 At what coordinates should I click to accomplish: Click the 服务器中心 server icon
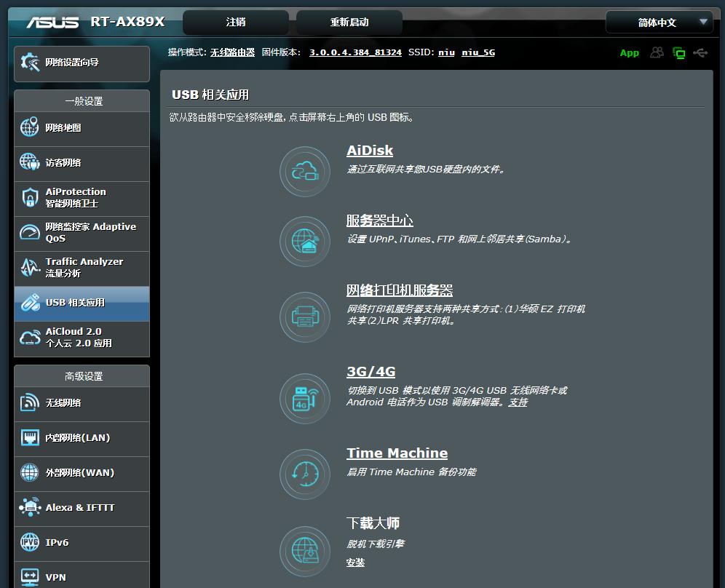tap(304, 241)
